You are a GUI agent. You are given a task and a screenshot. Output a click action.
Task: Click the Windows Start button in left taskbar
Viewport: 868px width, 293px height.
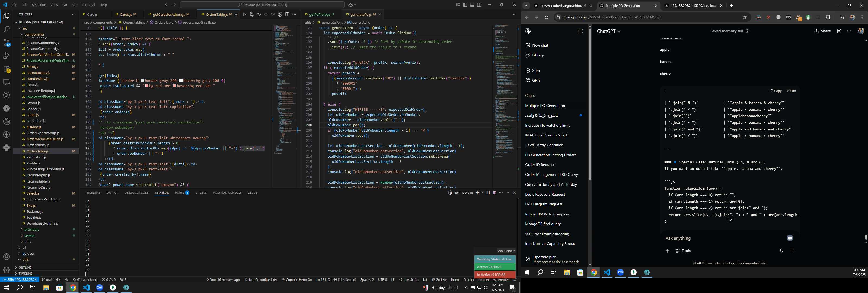tap(6, 288)
